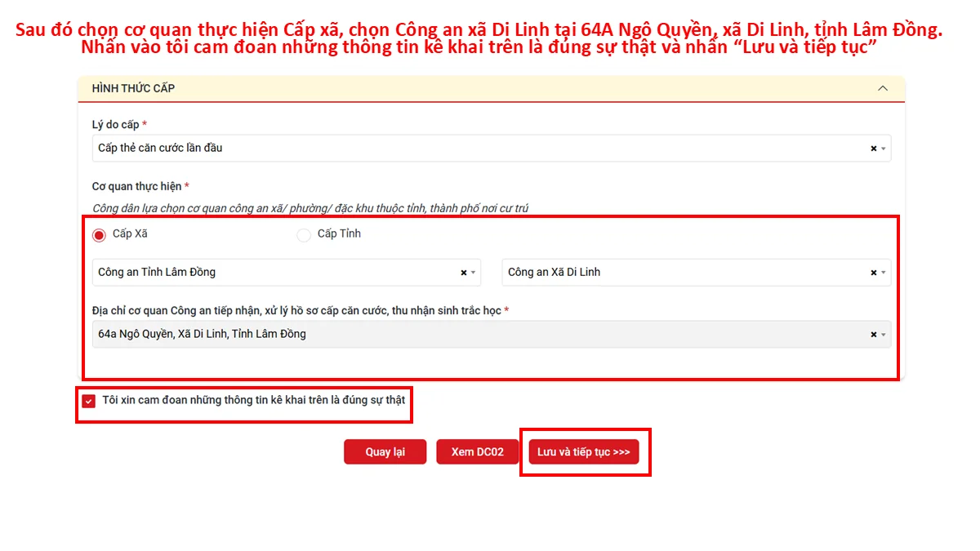Click the HÌNH THỨC CẤP header title
Viewport: 980px width, 551px height.
(x=133, y=88)
